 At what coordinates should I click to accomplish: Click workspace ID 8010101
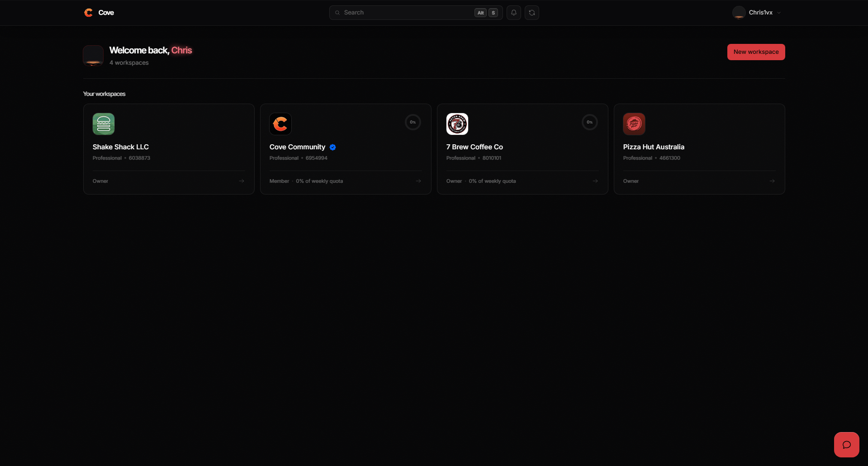point(492,158)
